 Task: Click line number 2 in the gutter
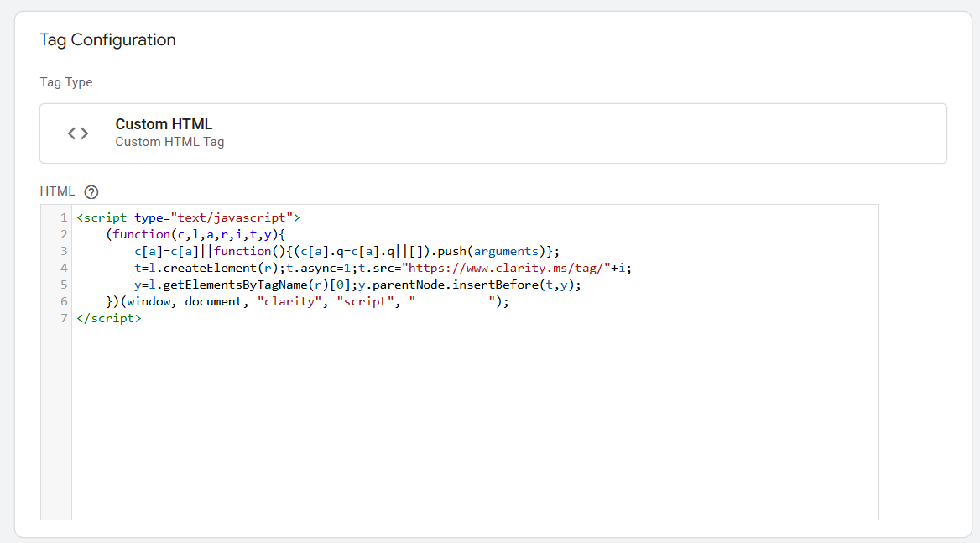(x=64, y=234)
